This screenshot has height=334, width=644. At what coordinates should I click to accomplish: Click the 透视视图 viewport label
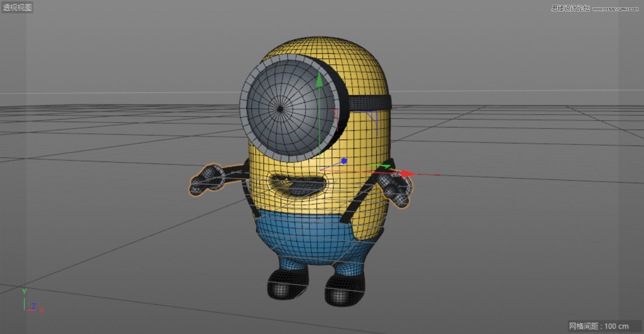pos(16,7)
